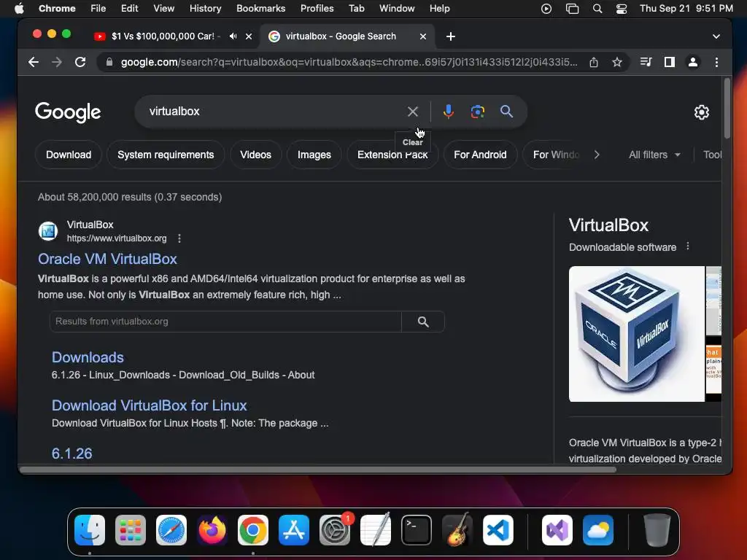
Task: Focus the Results from virtualbox.org field
Action: click(225, 322)
